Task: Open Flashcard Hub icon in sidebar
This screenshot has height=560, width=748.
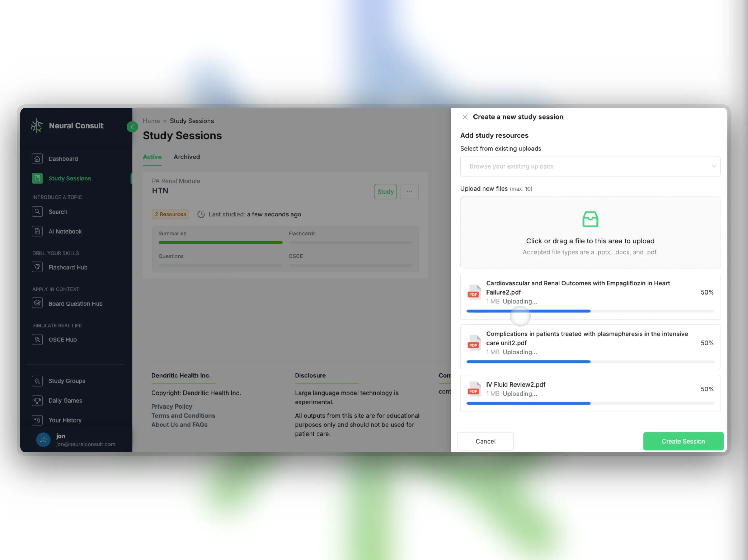Action: click(37, 267)
